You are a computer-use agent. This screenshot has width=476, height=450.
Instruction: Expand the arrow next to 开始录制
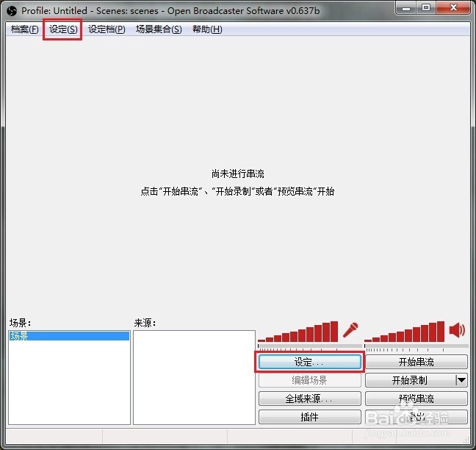point(462,380)
